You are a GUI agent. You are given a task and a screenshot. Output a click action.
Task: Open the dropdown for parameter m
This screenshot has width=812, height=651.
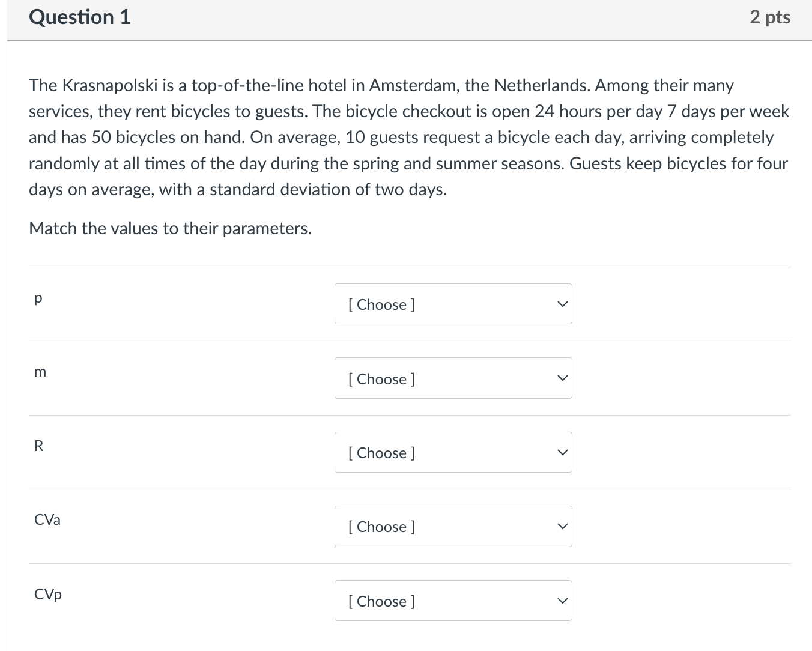453,378
